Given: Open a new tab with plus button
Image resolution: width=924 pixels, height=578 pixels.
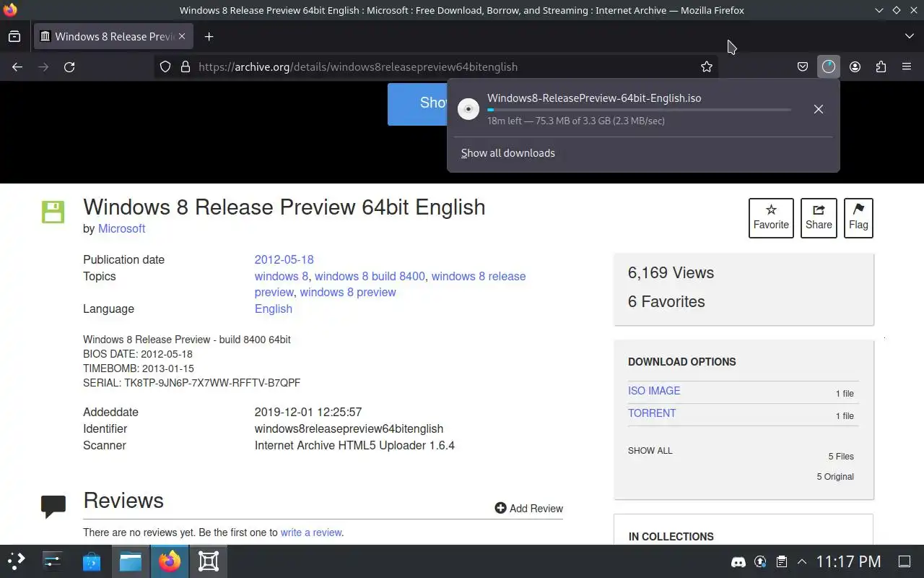Looking at the screenshot, I should (209, 36).
